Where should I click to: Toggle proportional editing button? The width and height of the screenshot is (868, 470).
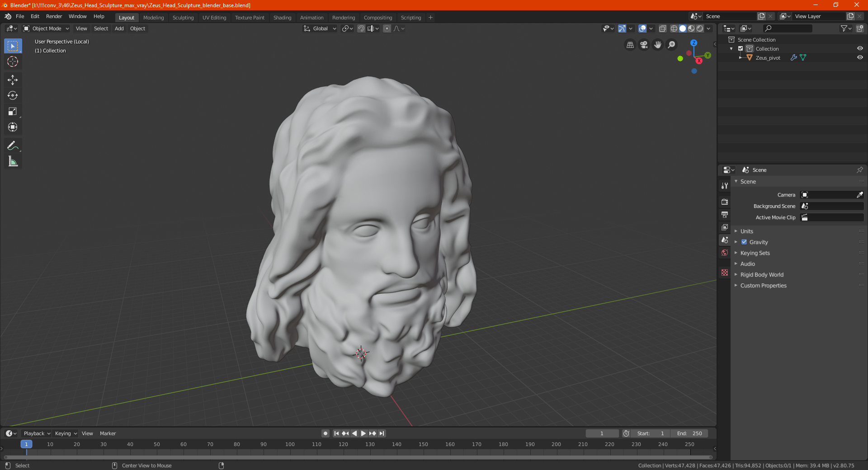click(x=387, y=28)
